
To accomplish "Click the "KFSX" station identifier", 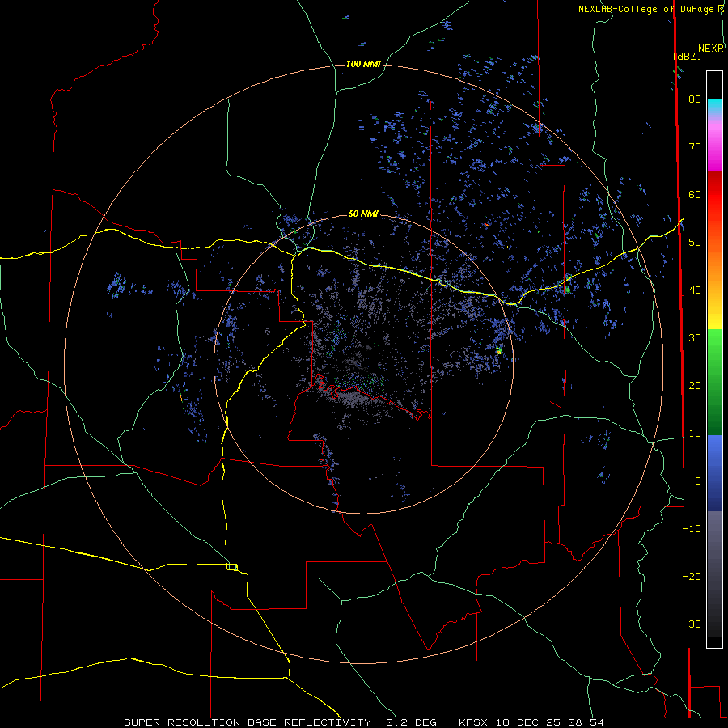I will click(472, 722).
